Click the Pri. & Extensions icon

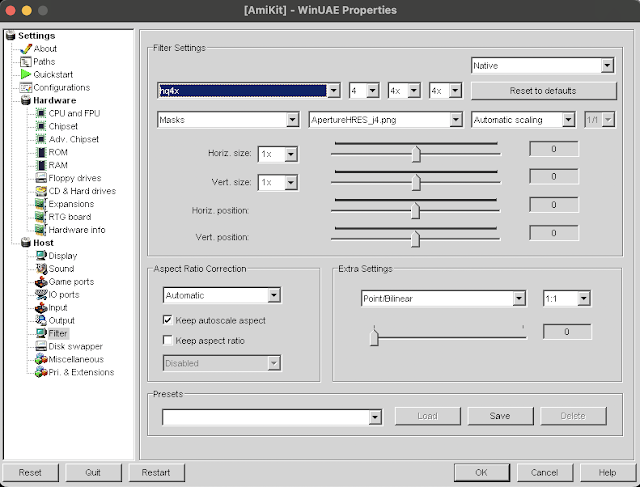41,372
